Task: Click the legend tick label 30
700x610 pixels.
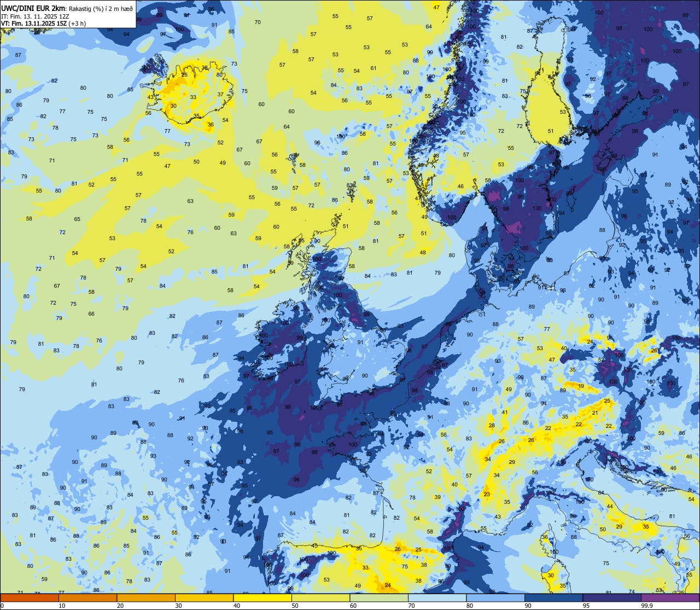Action: [178, 606]
